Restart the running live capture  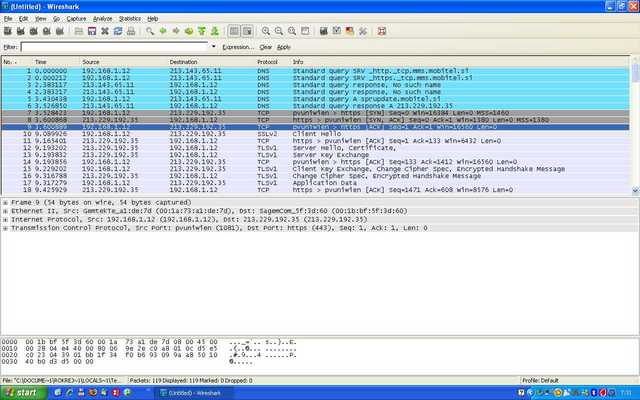[x=60, y=31]
